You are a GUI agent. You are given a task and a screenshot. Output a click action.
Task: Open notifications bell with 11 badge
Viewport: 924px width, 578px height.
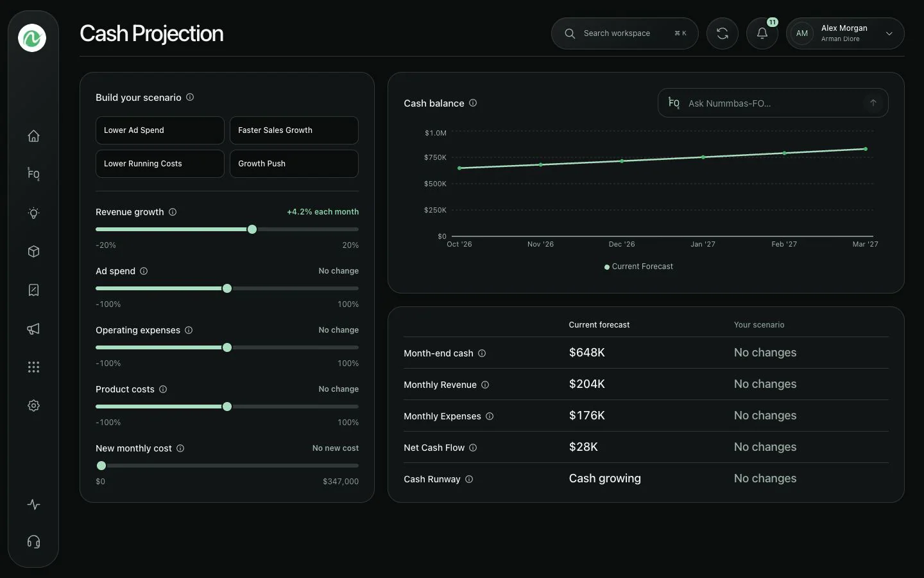762,33
